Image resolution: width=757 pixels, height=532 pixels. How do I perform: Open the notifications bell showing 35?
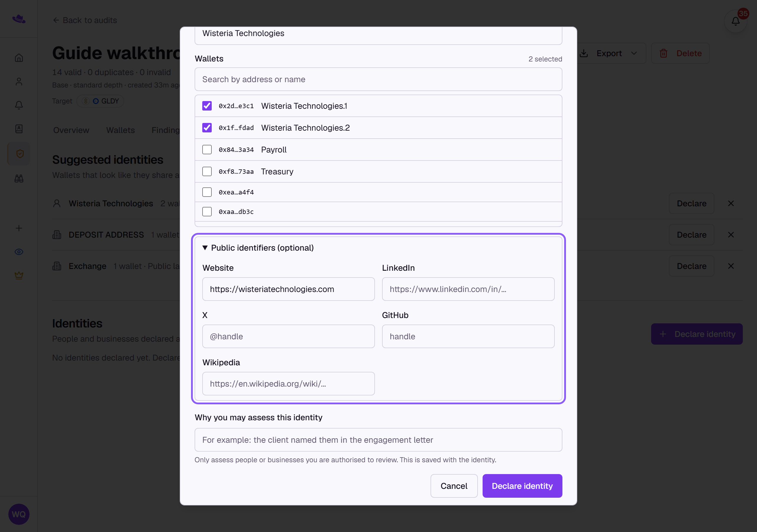[735, 21]
